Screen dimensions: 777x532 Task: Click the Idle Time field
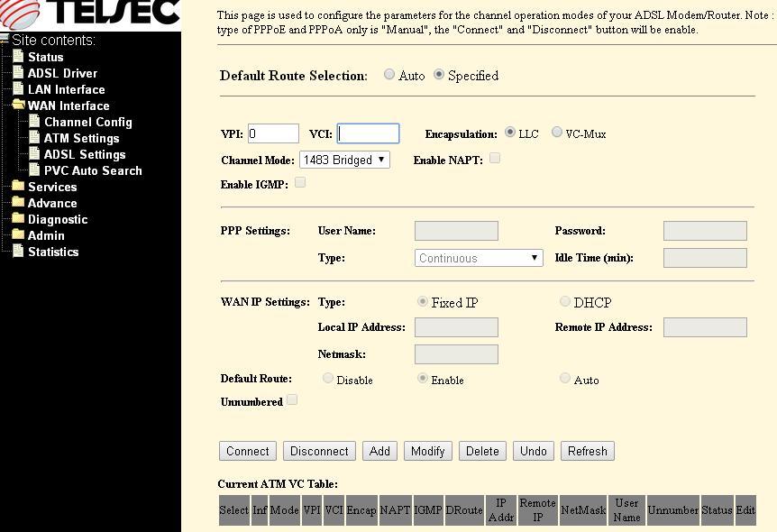(705, 258)
